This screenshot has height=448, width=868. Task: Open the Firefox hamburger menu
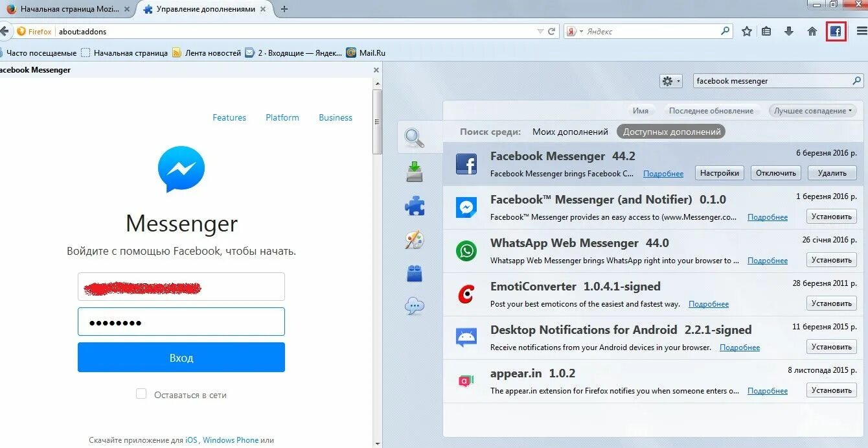[x=862, y=31]
